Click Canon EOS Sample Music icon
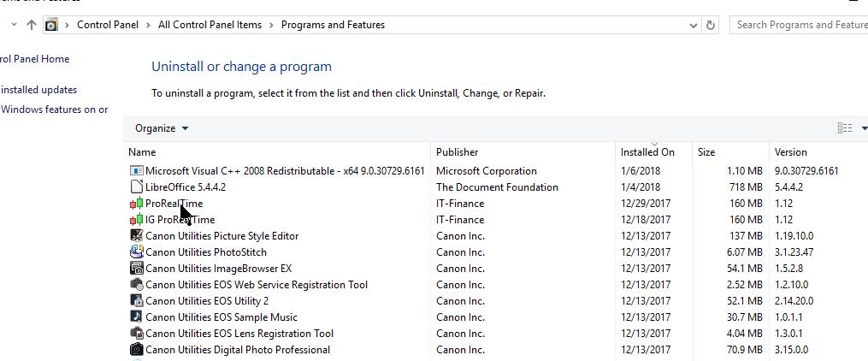Image resolution: width=868 pixels, height=361 pixels. (x=137, y=317)
